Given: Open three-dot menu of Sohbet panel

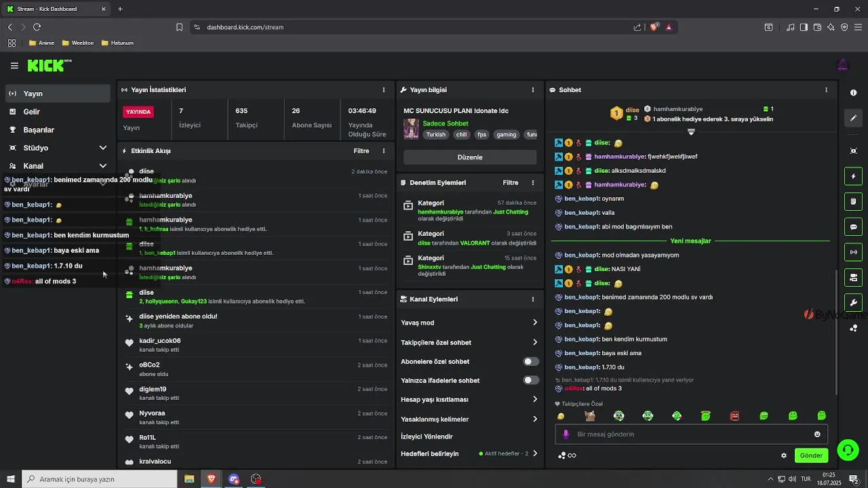Looking at the screenshot, I should pyautogui.click(x=826, y=90).
